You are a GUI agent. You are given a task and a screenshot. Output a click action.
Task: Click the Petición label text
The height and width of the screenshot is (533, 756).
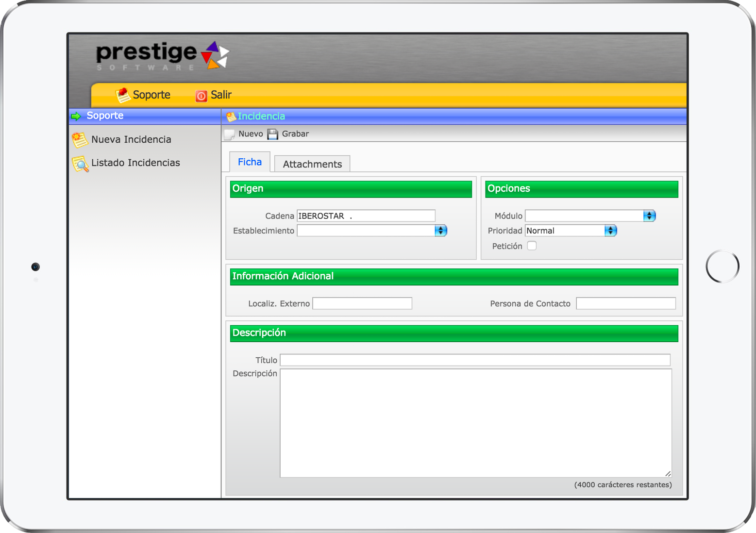(507, 246)
